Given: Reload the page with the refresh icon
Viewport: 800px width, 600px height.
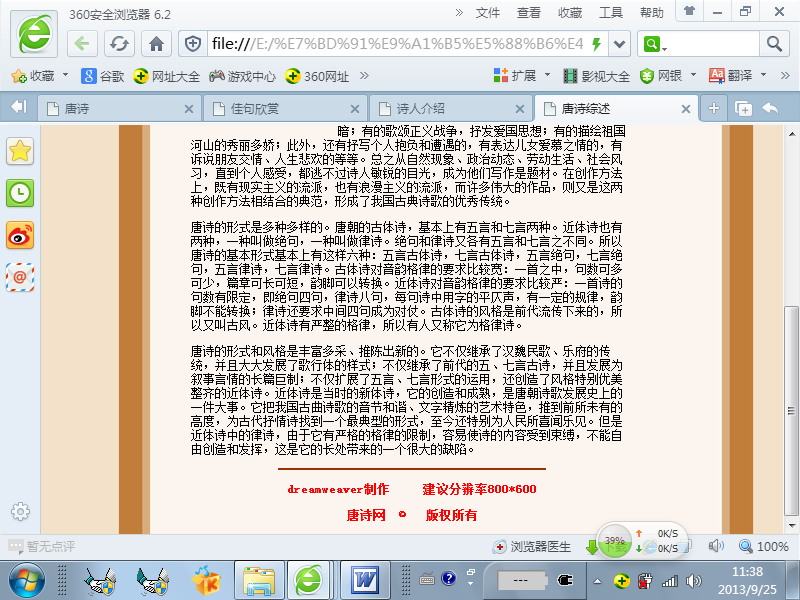Looking at the screenshot, I should click(x=119, y=43).
